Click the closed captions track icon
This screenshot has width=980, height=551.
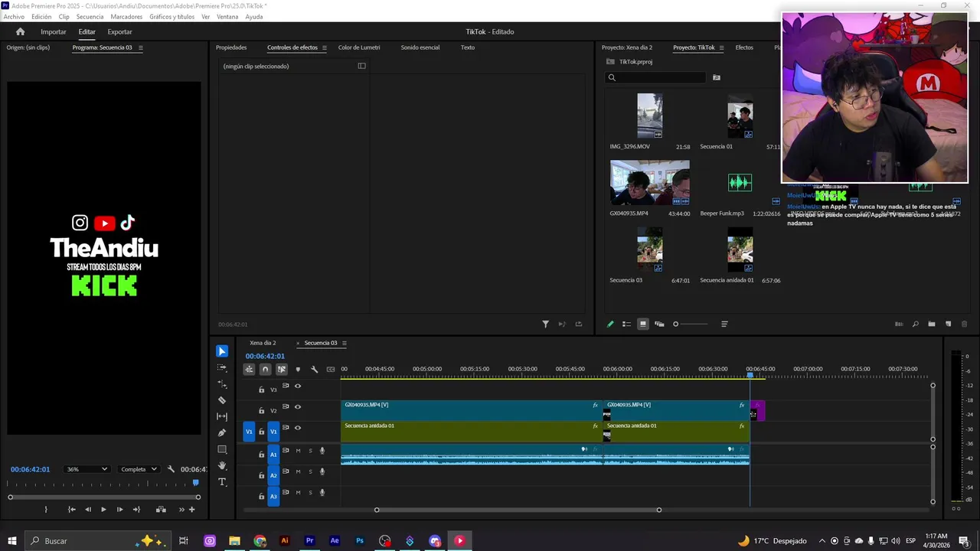point(331,369)
